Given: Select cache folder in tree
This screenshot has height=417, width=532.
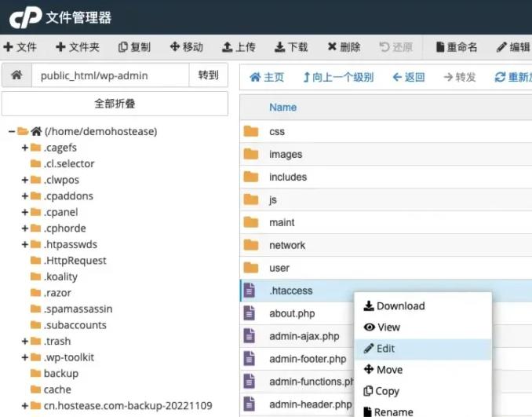Looking at the screenshot, I should coord(57,390).
